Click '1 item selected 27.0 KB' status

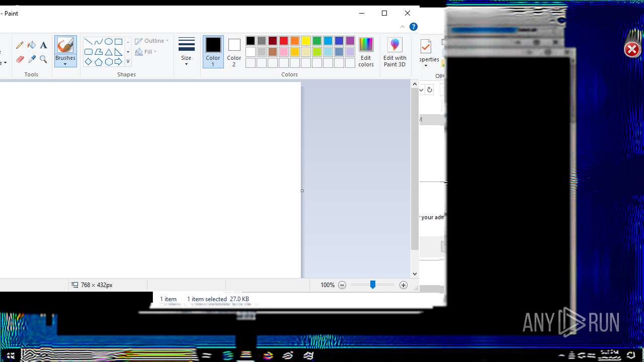tap(218, 299)
